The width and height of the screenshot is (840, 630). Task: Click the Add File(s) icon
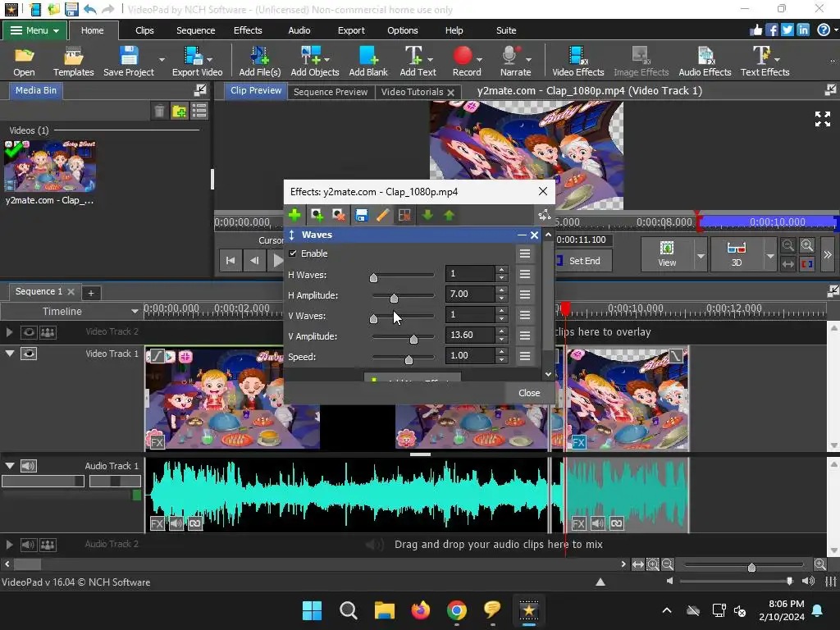(260, 61)
